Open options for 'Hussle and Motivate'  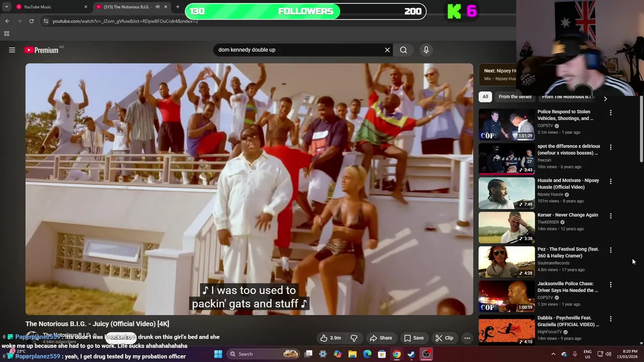click(611, 181)
